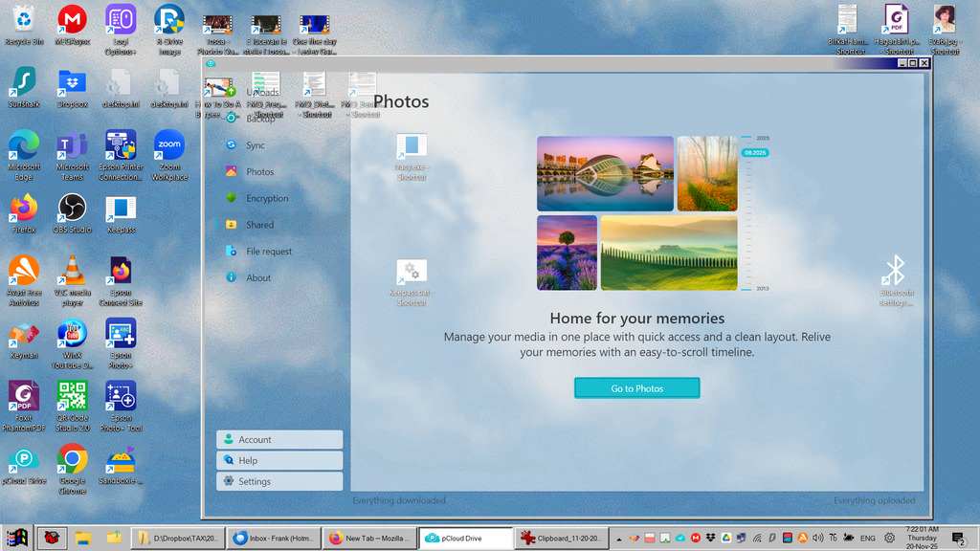Viewport: 980px width, 551px height.
Task: Open the ENG language selector in tray
Action: [867, 539]
